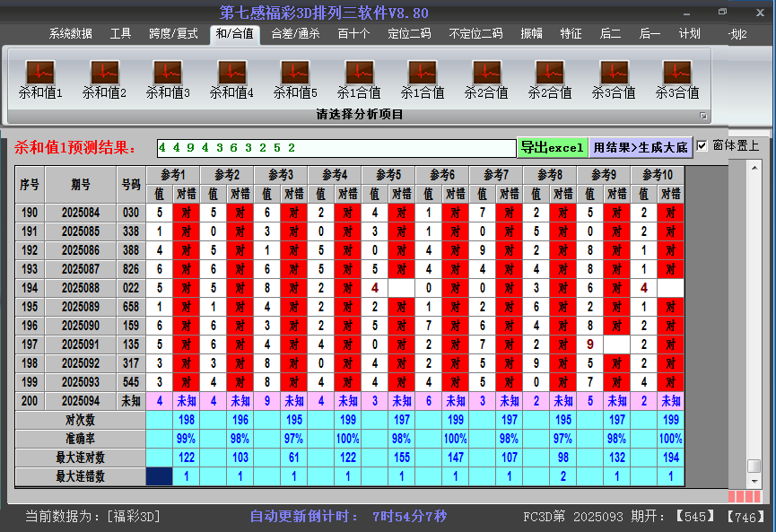Go to the 后一 tab
The image size is (776, 532).
[x=650, y=34]
